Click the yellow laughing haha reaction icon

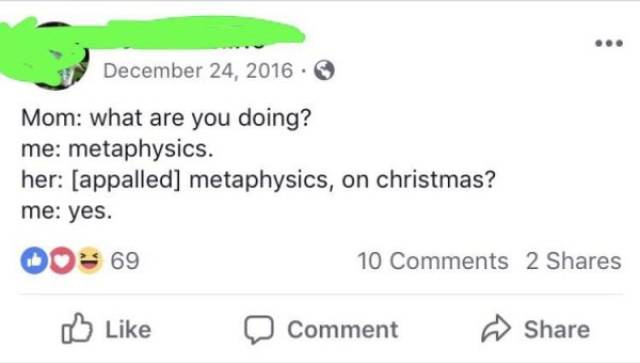click(89, 260)
